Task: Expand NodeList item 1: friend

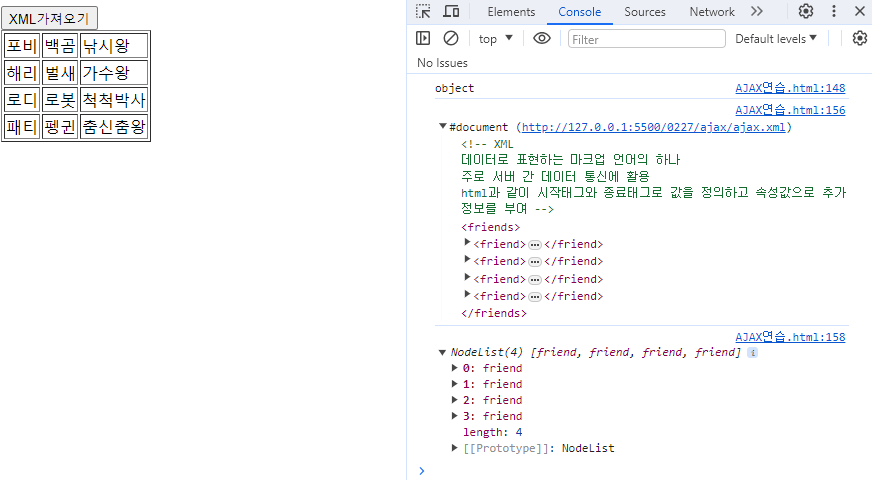Action: click(x=454, y=384)
